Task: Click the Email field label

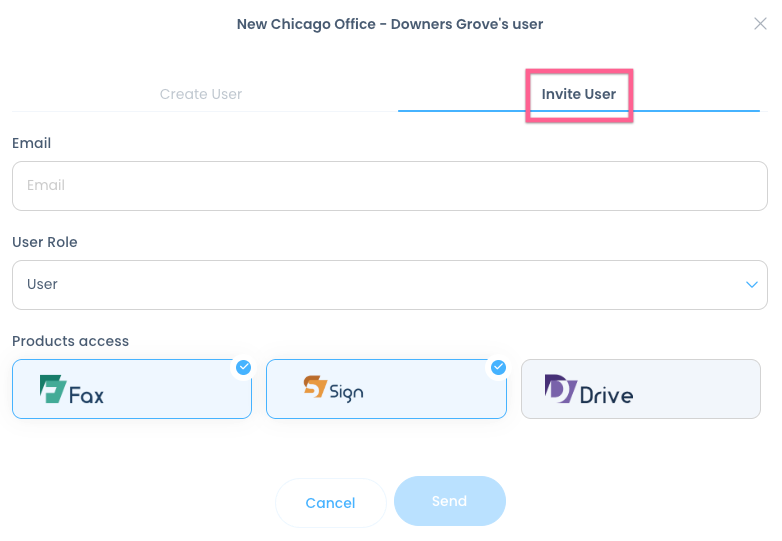Action: (x=32, y=143)
